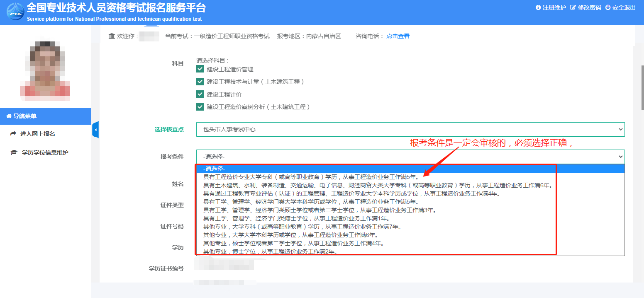Choose 其他专业 博士学位 满2年 option
The width and height of the screenshot is (644, 302).
pos(270,251)
